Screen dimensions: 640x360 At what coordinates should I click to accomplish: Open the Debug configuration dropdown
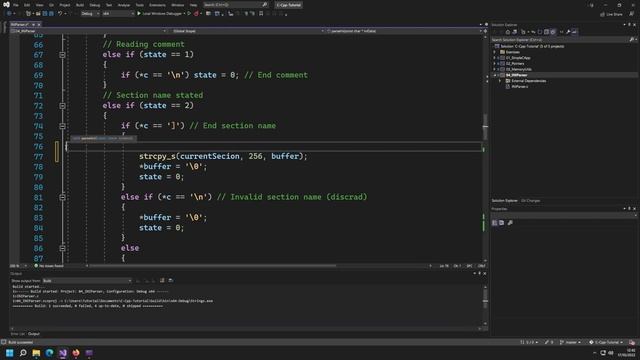[90, 13]
